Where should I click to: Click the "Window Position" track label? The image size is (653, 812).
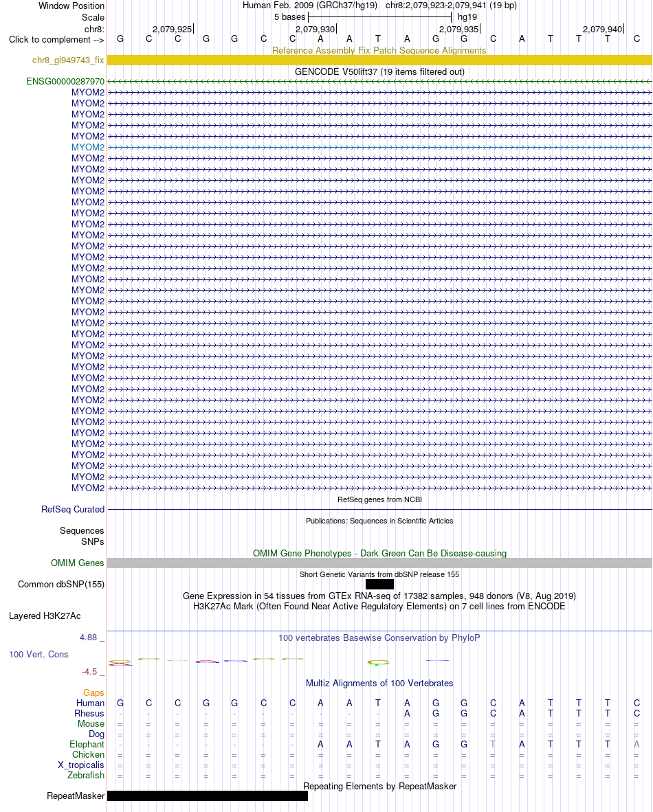click(x=71, y=5)
